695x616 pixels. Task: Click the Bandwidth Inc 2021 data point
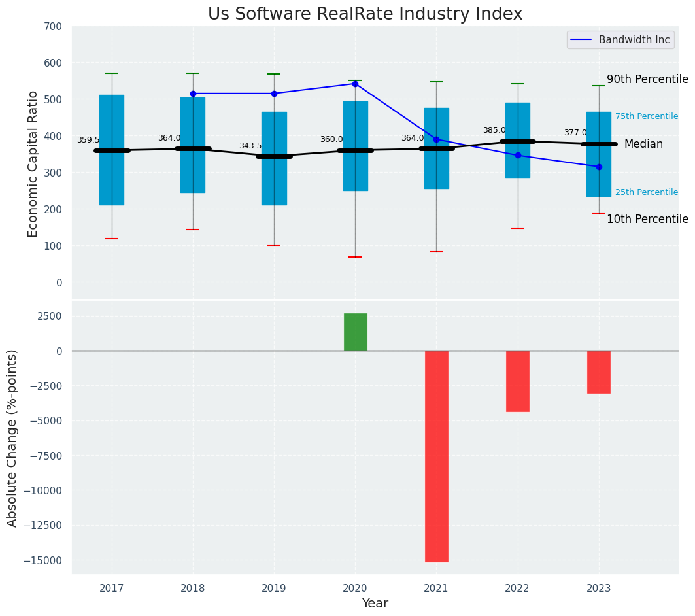click(436, 139)
